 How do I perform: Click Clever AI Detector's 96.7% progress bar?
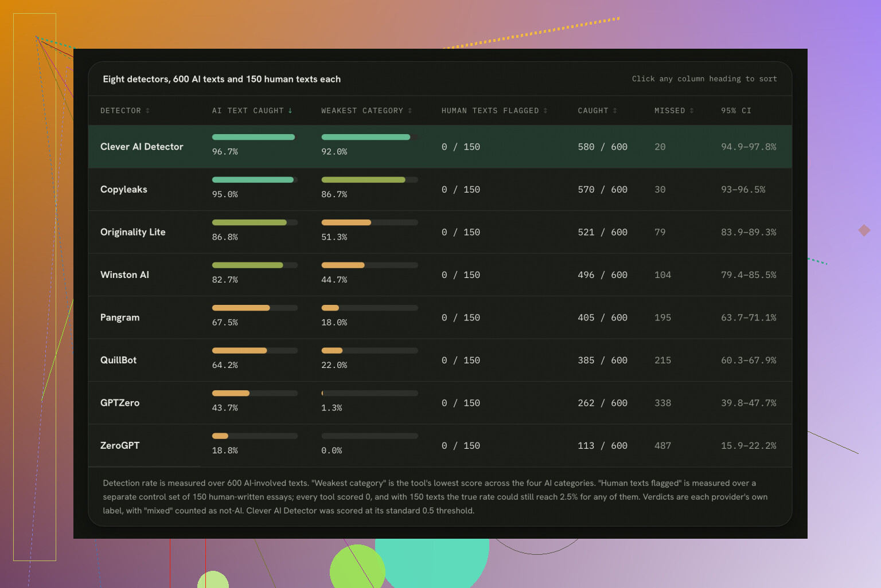(x=255, y=137)
